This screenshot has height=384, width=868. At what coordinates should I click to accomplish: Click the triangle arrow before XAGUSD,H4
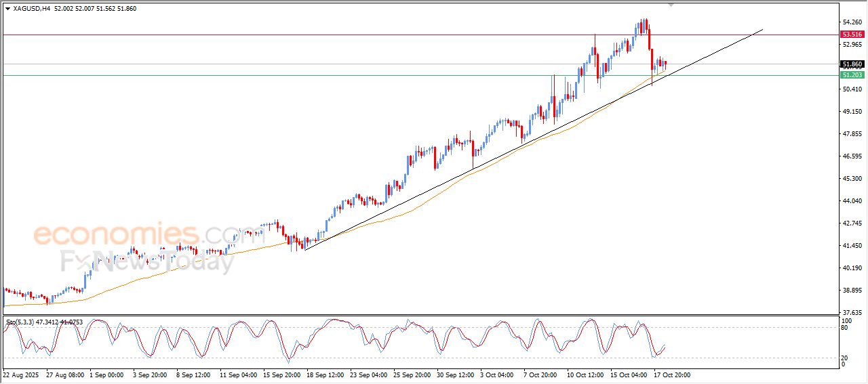click(7, 9)
